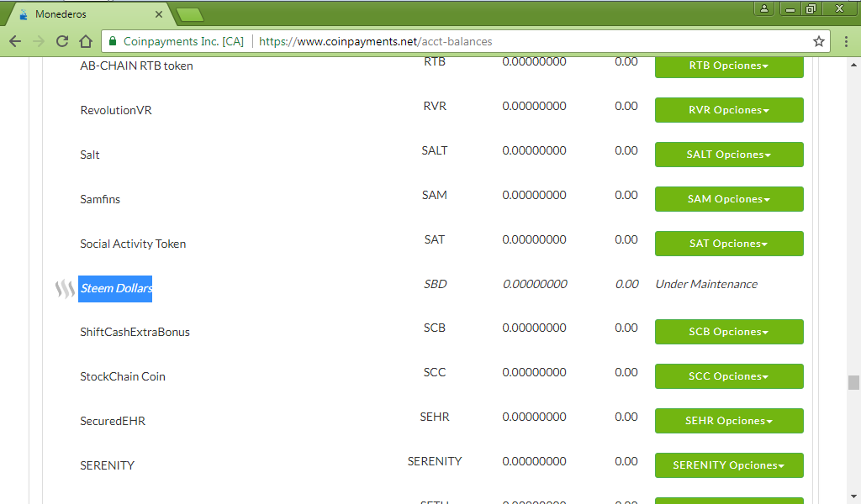
Task: Expand RVR Opciones dropdown
Action: point(729,110)
